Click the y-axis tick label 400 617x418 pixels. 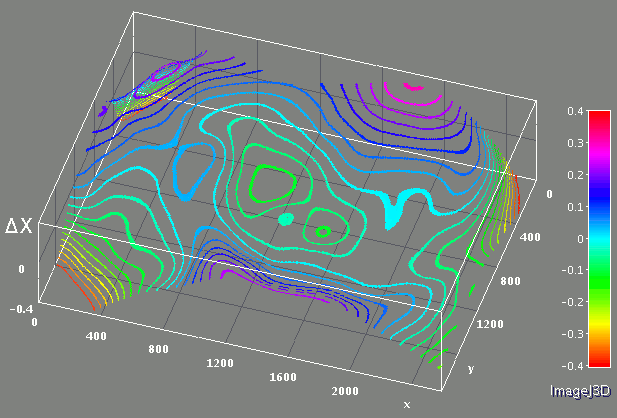530,237
